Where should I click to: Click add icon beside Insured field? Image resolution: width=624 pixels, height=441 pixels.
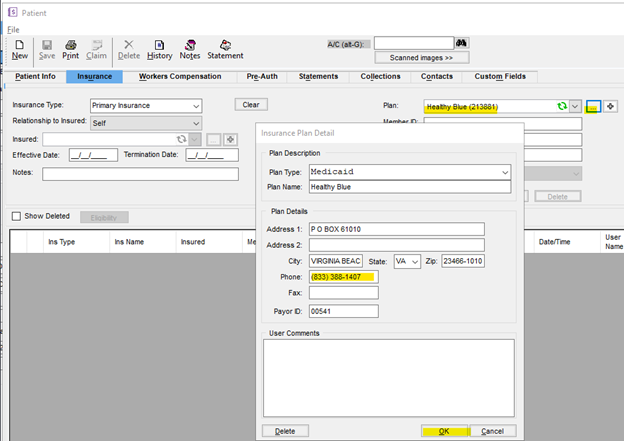tap(230, 140)
